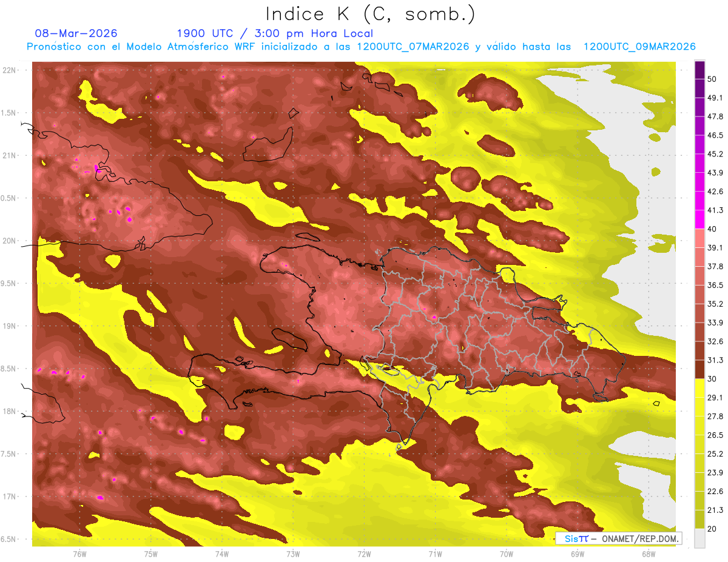This screenshot has width=728, height=562.
Task: Click "1900 UTC / 3:00 pm Hora Local" text
Action: (x=275, y=33)
